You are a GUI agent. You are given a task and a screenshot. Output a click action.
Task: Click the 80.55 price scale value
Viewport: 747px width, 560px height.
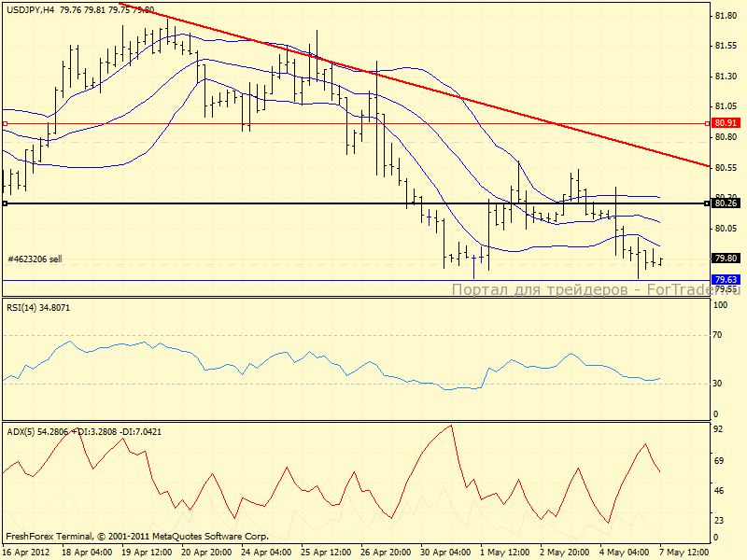tap(726, 168)
